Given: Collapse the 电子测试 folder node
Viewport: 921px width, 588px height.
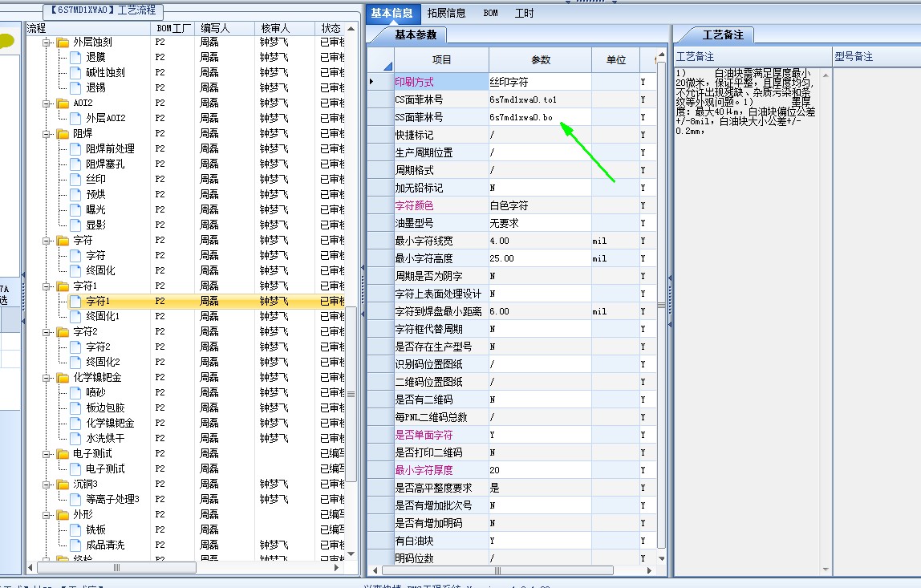Looking at the screenshot, I should point(47,454).
